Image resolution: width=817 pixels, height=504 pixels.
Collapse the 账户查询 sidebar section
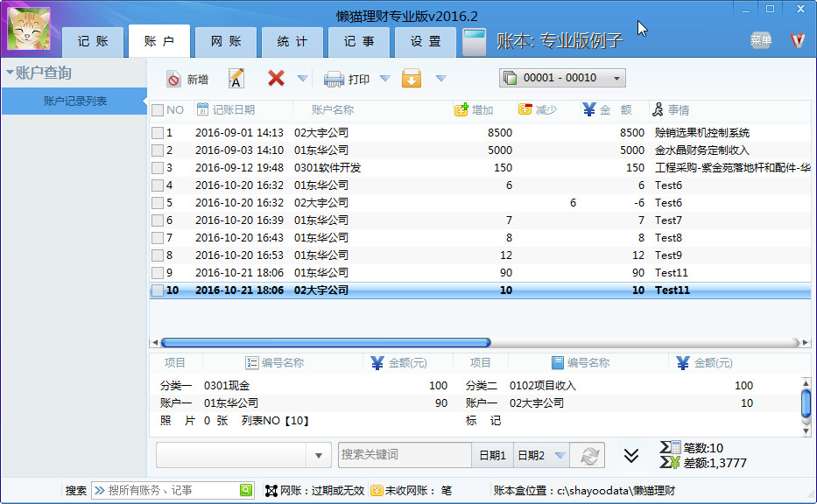pos(10,73)
